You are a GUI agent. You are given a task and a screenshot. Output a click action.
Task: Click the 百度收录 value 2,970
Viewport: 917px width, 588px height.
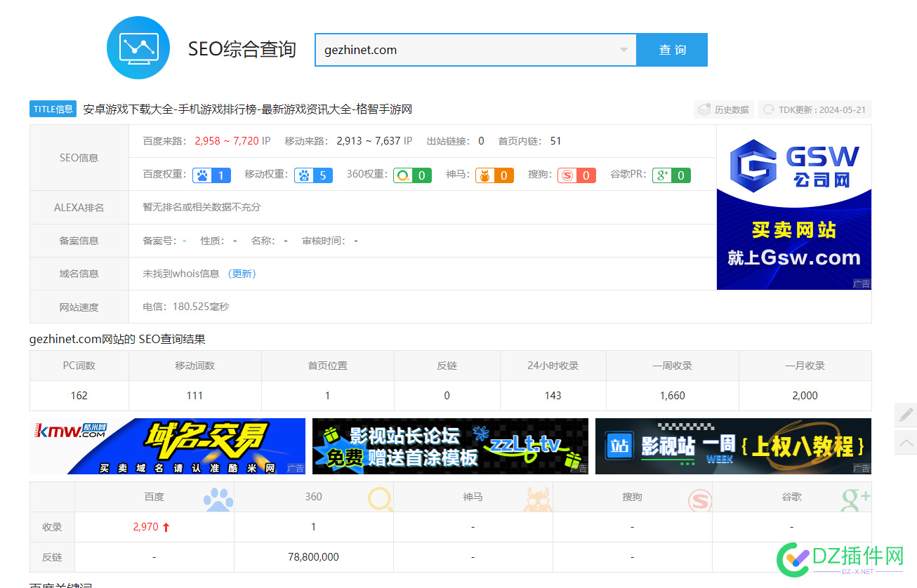[x=145, y=527]
